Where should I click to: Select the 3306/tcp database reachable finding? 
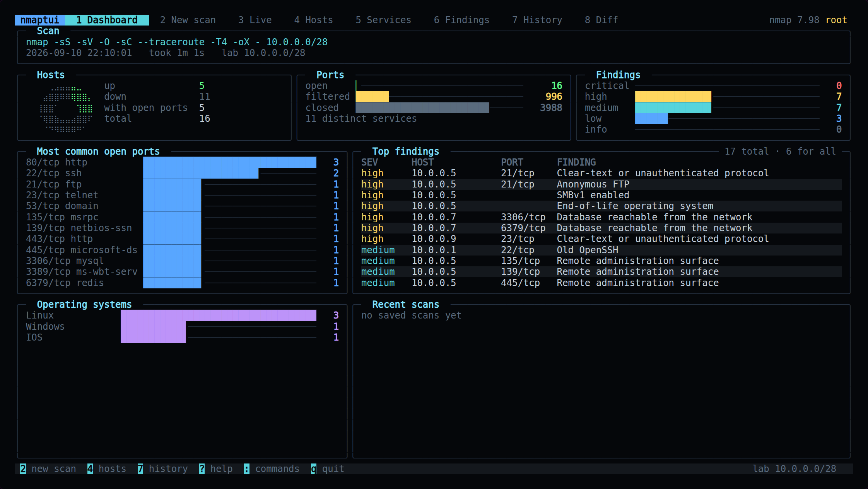(601, 217)
